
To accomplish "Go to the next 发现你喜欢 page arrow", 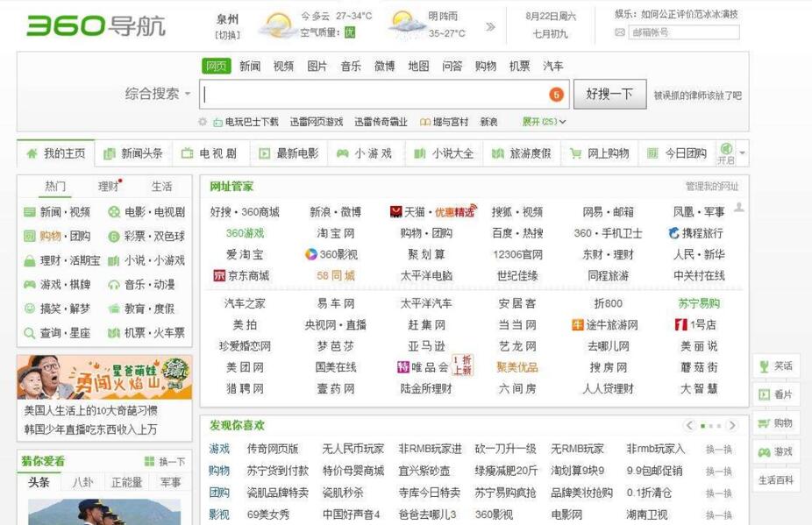I will coord(732,426).
